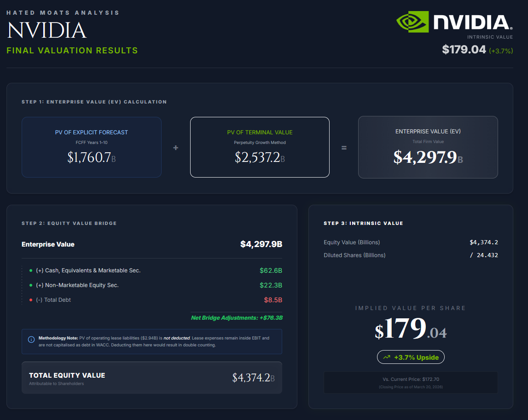Click the Perpetuity Growth Method subtitle

260,143
